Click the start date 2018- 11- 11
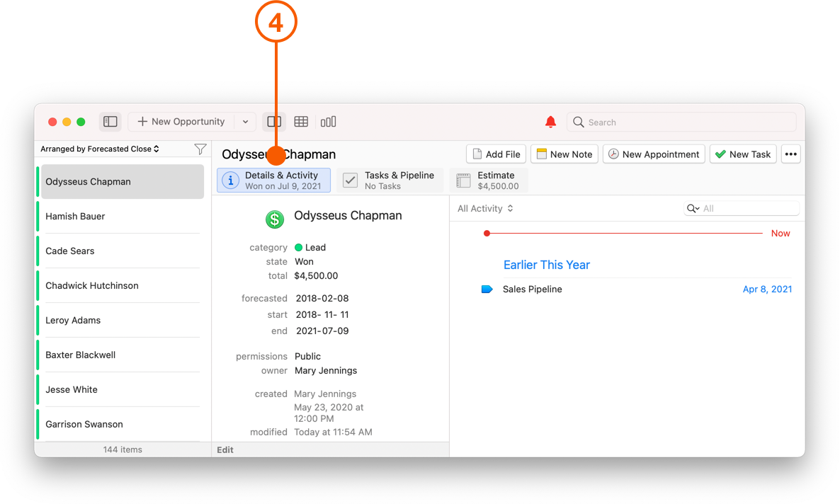 322,315
